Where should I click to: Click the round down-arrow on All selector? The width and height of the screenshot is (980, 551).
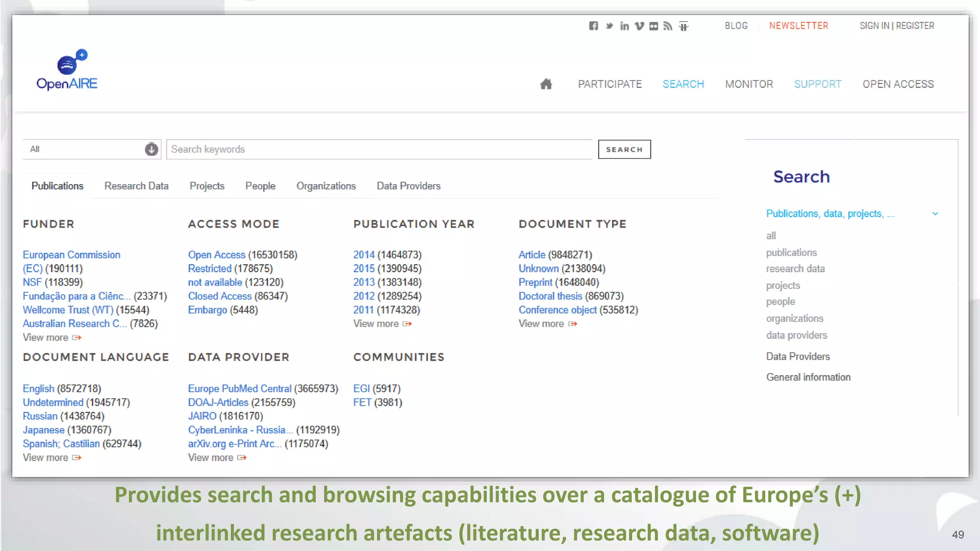(151, 149)
